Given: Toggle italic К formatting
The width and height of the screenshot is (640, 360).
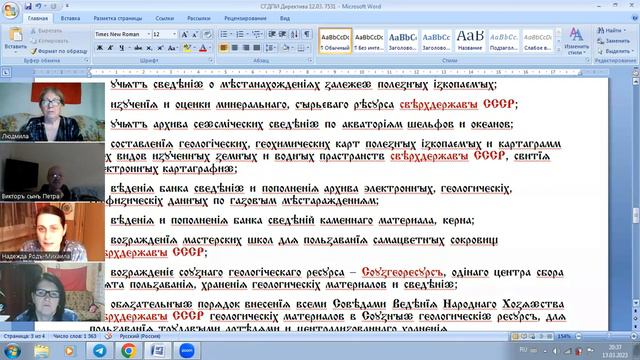Looking at the screenshot, I should click(x=110, y=48).
